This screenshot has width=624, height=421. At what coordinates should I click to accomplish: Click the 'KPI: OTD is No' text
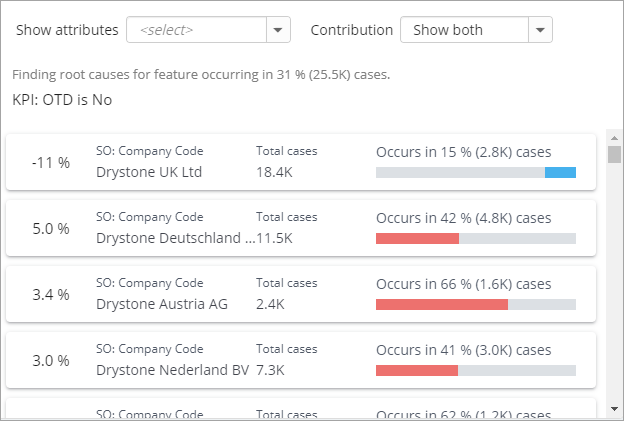[x=62, y=100]
